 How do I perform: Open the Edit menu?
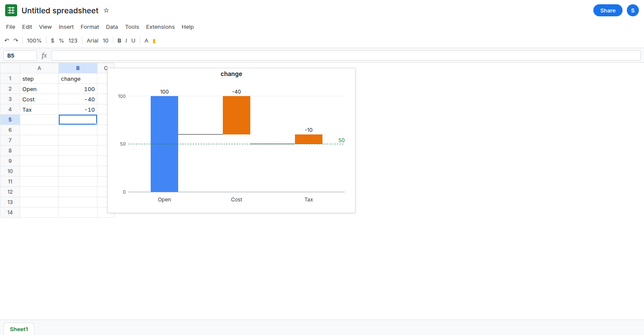27,27
